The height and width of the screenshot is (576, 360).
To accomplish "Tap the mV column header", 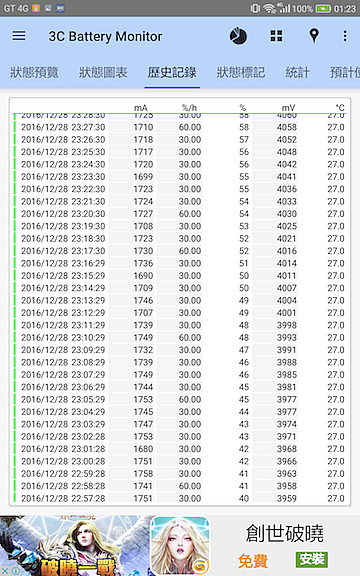I will 288,108.
